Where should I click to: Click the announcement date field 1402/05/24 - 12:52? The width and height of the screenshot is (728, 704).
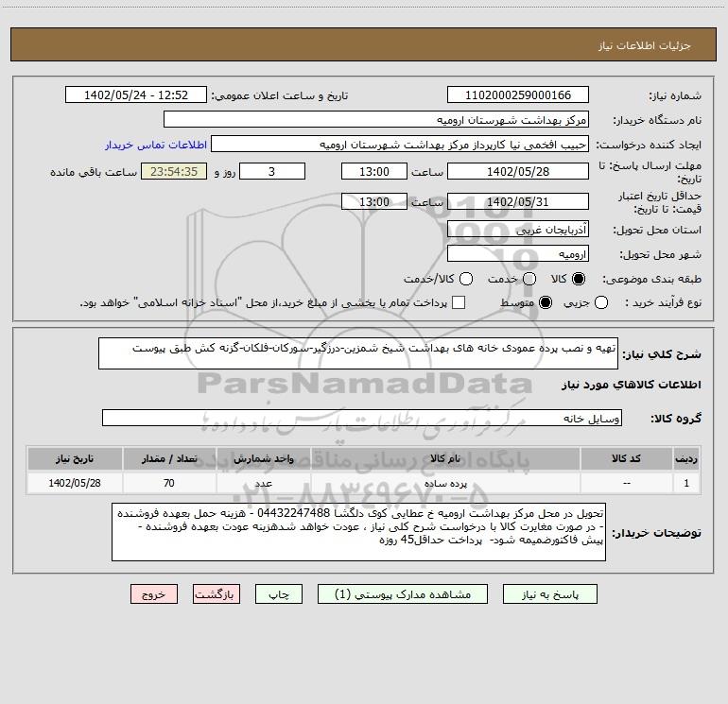(136, 95)
